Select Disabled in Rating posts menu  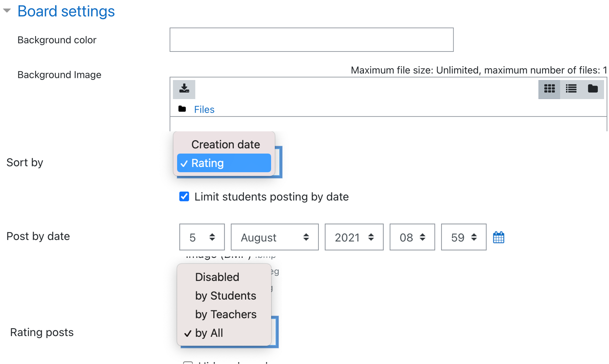click(217, 277)
